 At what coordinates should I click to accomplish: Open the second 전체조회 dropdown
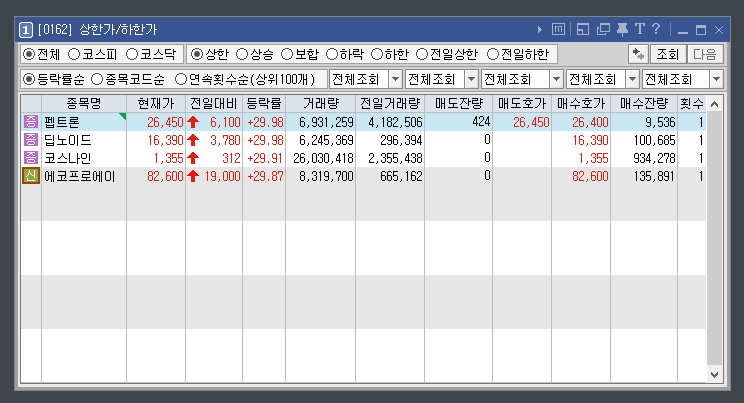click(471, 79)
